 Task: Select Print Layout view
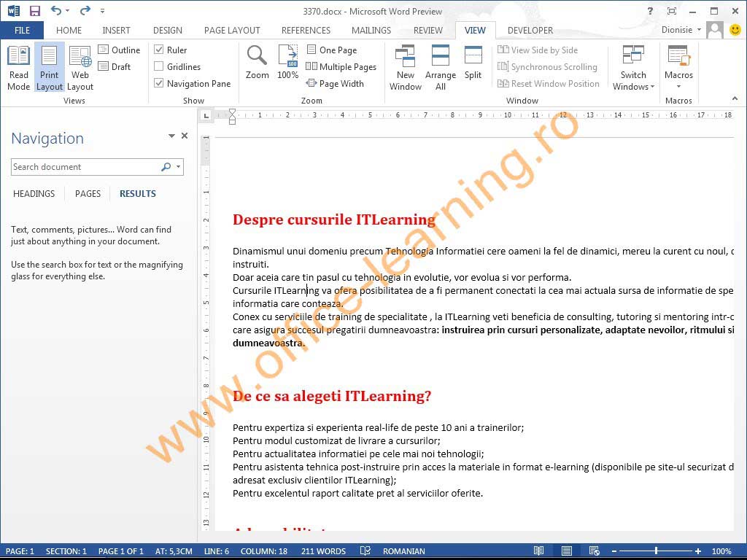[49, 68]
